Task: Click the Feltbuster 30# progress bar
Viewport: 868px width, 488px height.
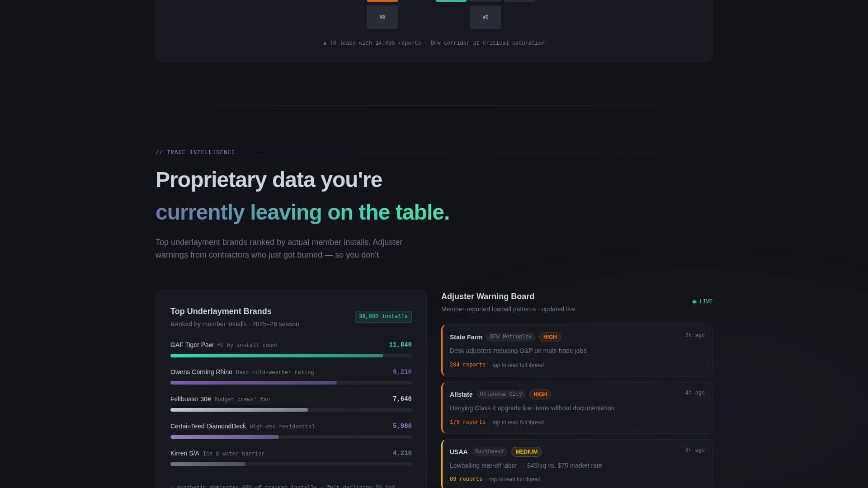Action: (291, 410)
